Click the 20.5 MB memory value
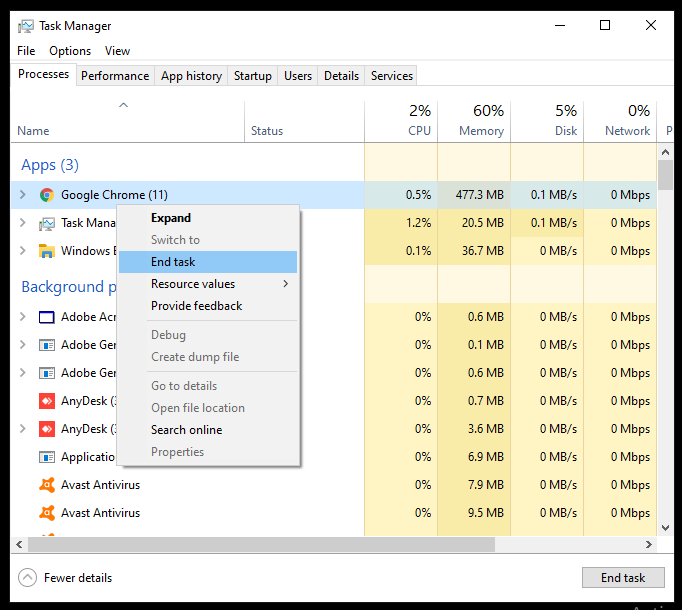This screenshot has height=610, width=682. pyautogui.click(x=482, y=223)
